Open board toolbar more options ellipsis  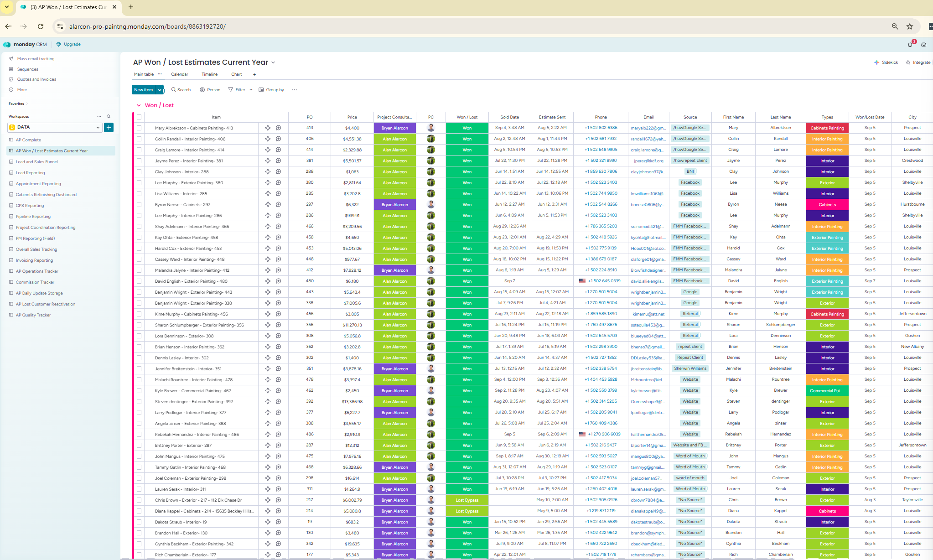click(x=295, y=90)
